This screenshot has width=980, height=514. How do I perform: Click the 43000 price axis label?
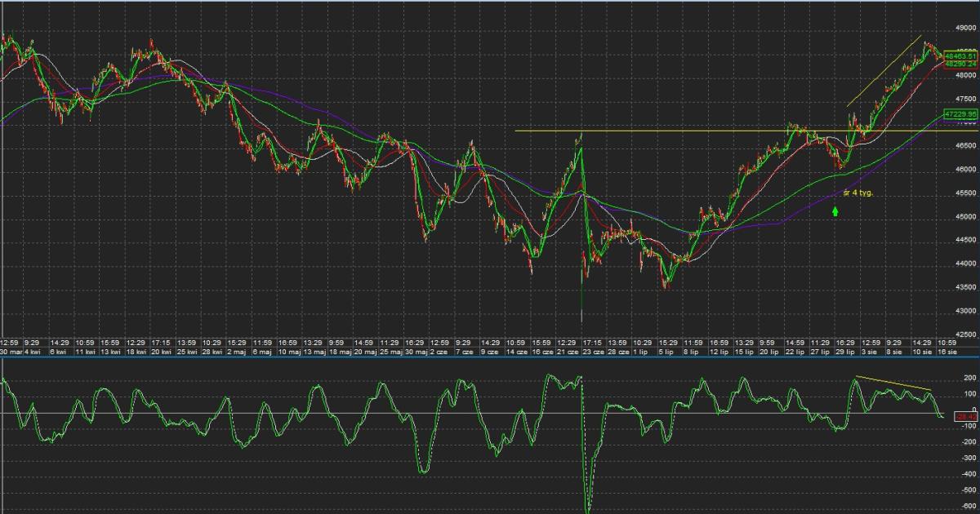click(x=965, y=311)
